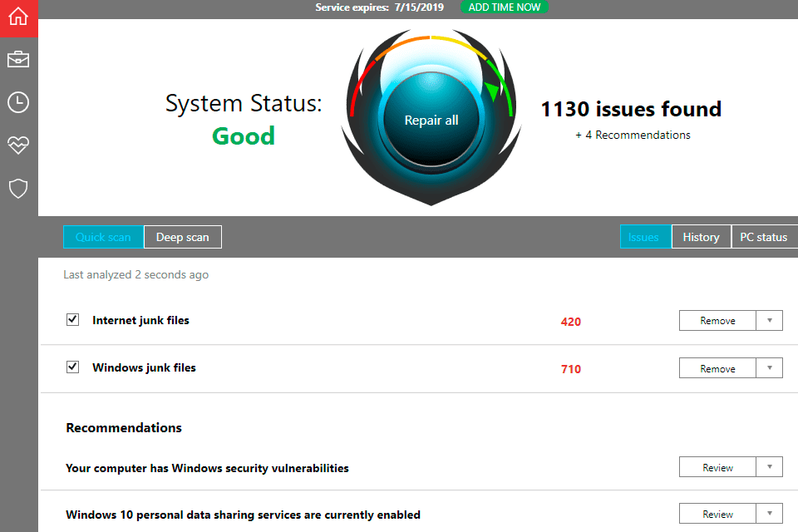
Task: Select the PC status tab
Action: coord(764,237)
